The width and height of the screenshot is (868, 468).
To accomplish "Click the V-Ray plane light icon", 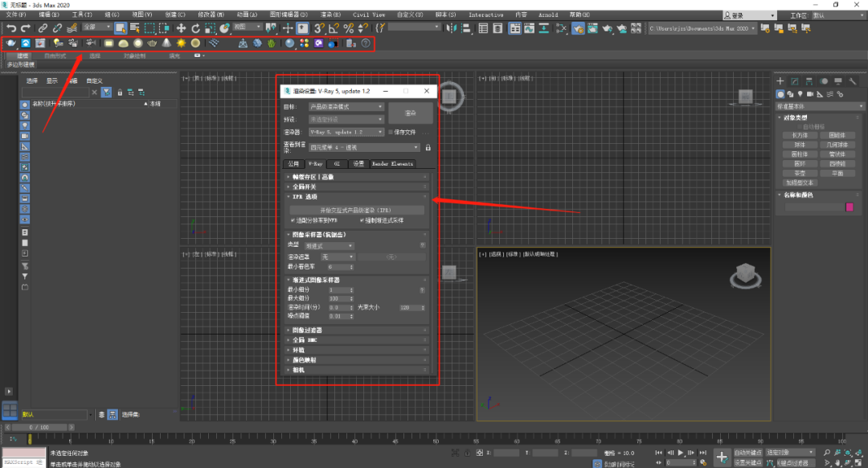I will 109,43.
